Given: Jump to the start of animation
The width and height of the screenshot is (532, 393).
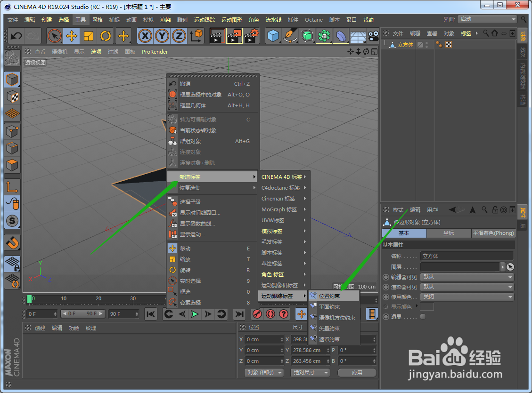Looking at the screenshot, I should pos(151,314).
